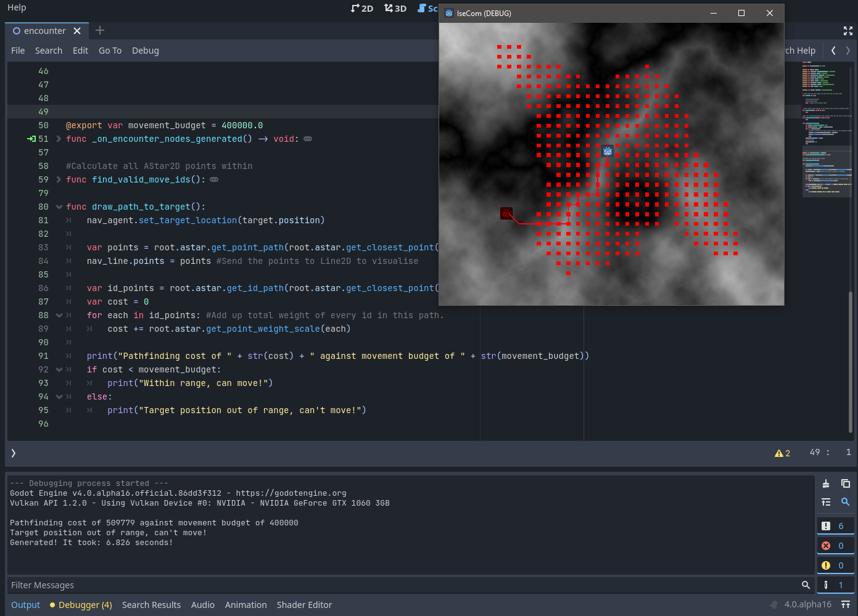Open the script warnings indicator
The height and width of the screenshot is (616, 858).
782,453
